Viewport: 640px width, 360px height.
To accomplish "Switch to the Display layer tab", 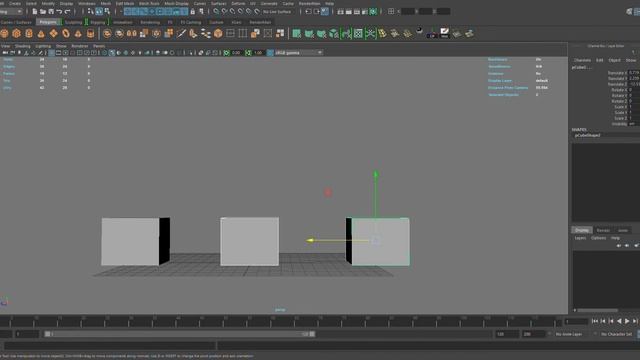I will [x=582, y=230].
